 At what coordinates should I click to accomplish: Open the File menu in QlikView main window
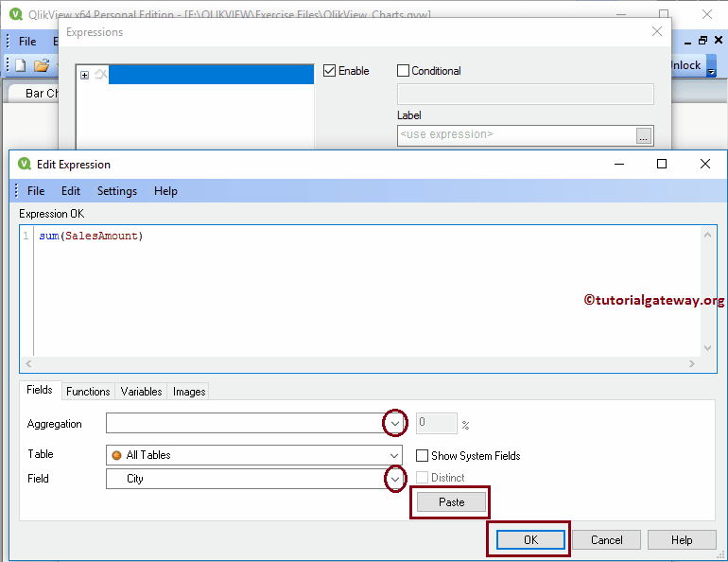(27, 42)
